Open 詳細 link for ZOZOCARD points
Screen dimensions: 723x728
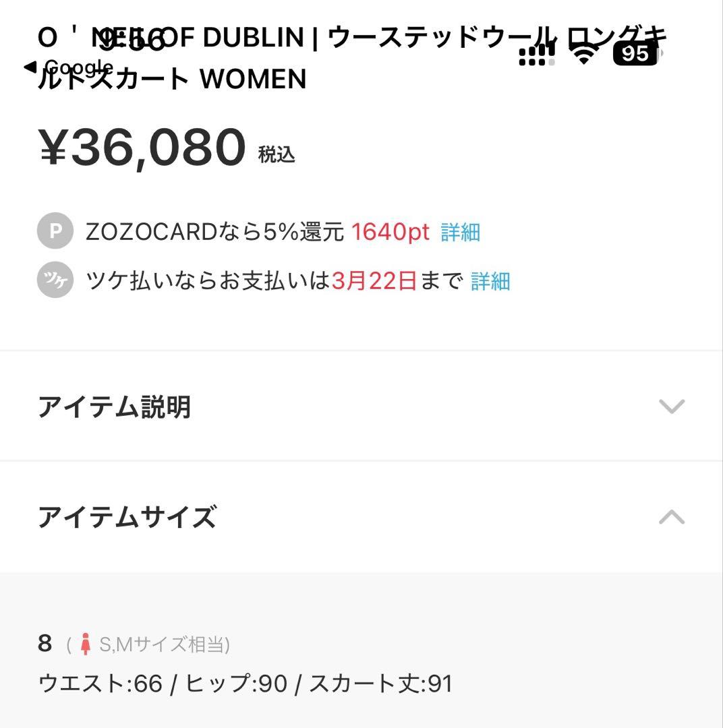[461, 233]
